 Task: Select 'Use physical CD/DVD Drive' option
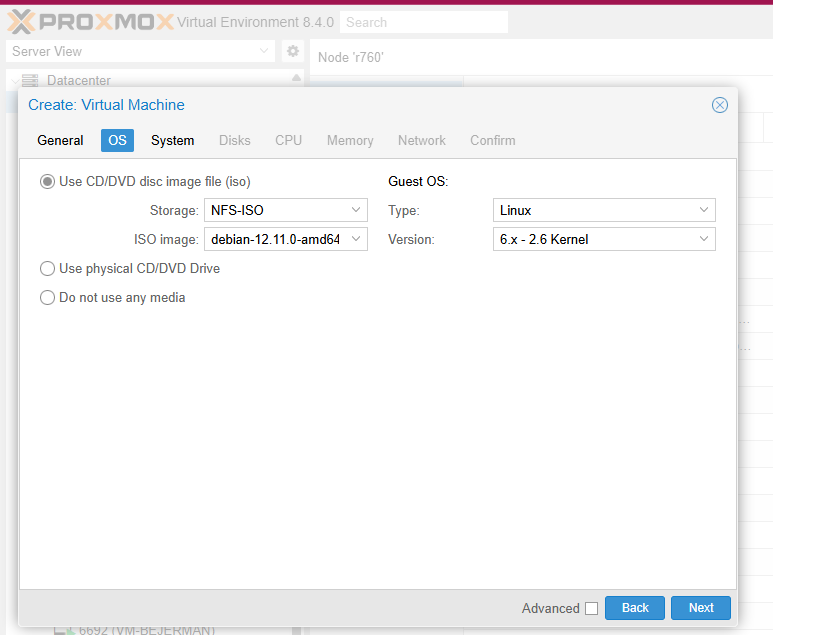48,268
